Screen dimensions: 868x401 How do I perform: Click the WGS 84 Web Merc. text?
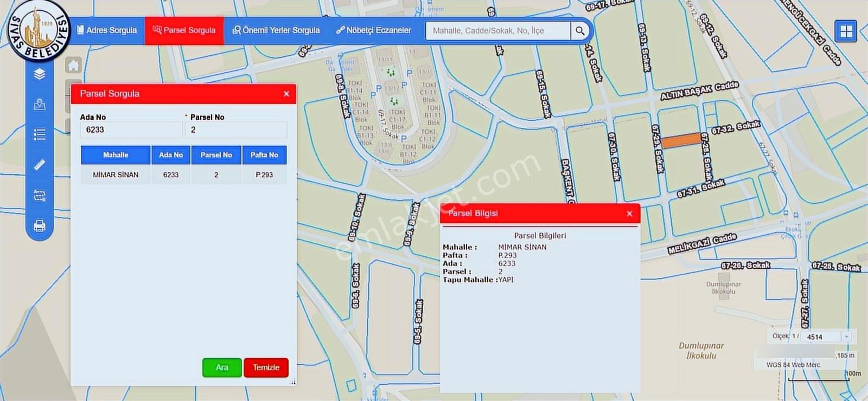pos(794,365)
